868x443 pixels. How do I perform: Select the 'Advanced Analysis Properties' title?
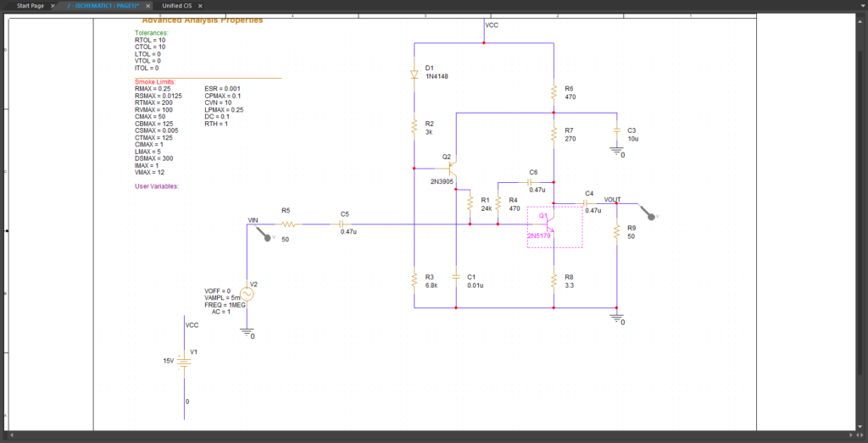tap(203, 21)
